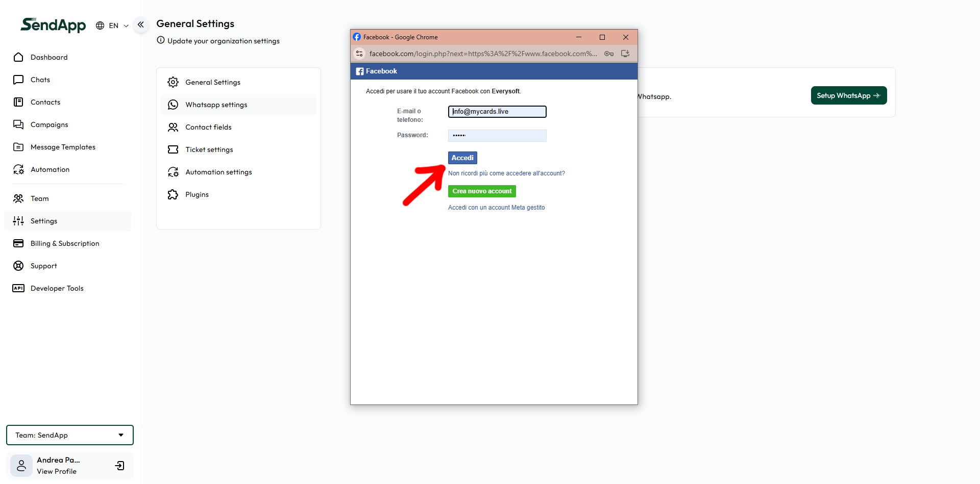This screenshot has height=484, width=980.
Task: Click the globe language icon
Action: tap(100, 26)
